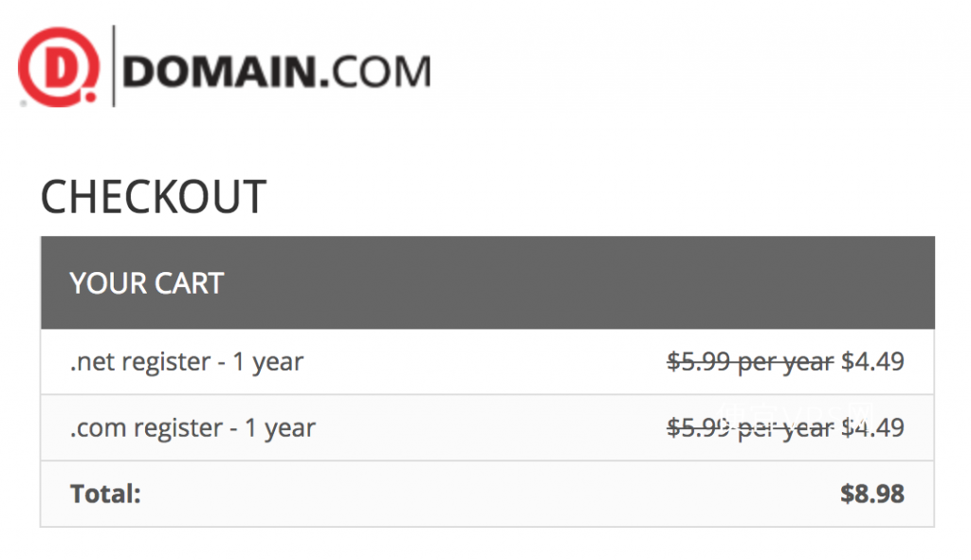The height and width of the screenshot is (560, 971).
Task: Click the DOMAIN.COM wordmark text
Action: [277, 72]
